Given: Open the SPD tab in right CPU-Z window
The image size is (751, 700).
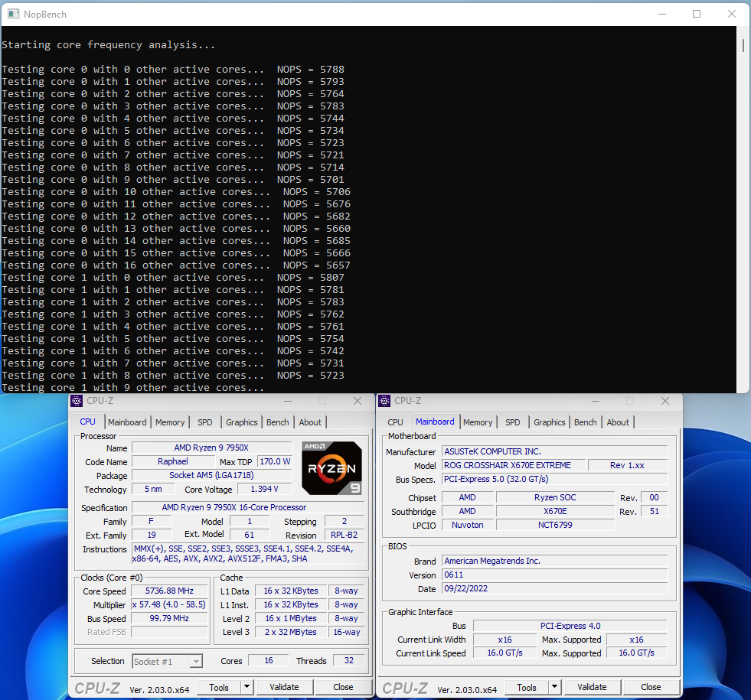Looking at the screenshot, I should pos(512,422).
